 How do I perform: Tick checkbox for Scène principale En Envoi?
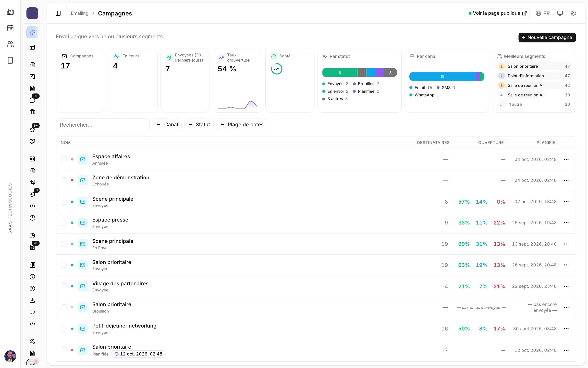[x=64, y=244]
